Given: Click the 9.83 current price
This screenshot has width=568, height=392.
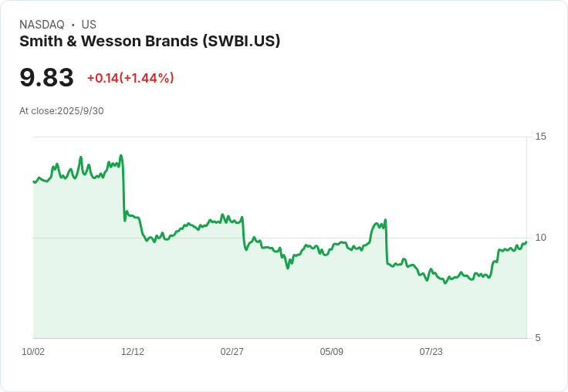Looking at the screenshot, I should (x=46, y=77).
